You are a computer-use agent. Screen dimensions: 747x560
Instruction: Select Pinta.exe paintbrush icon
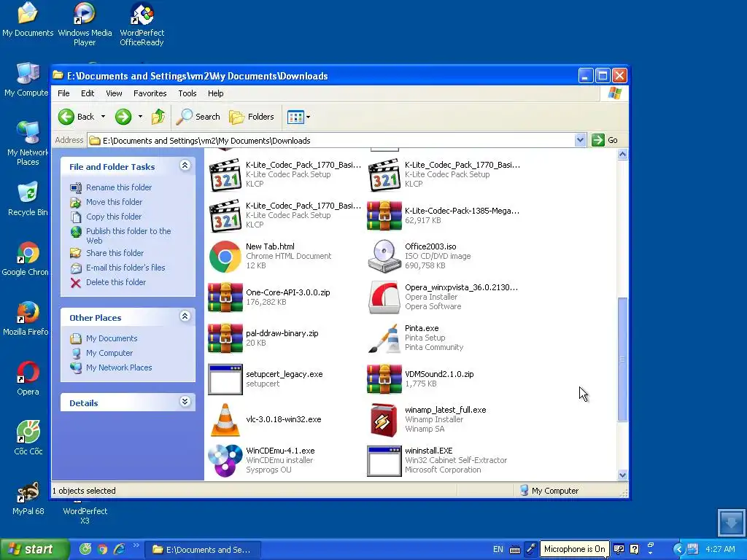tap(384, 338)
